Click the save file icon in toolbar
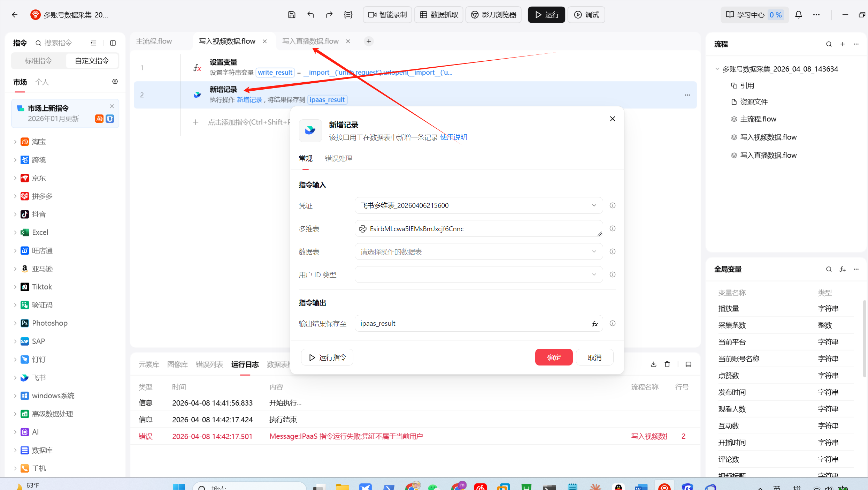Image resolution: width=868 pixels, height=490 pixels. click(292, 15)
